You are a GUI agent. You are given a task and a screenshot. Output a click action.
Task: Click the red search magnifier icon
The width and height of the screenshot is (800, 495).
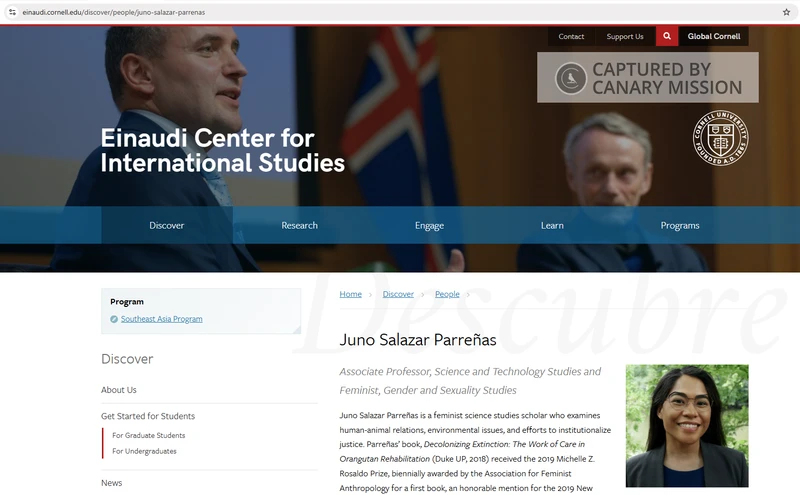pyautogui.click(x=667, y=36)
